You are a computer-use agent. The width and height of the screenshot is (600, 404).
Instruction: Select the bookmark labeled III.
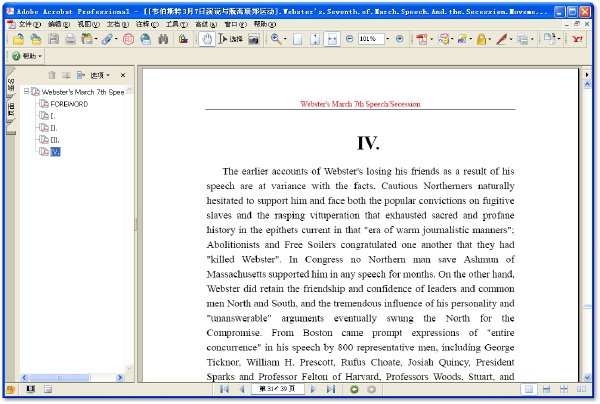[x=55, y=140]
